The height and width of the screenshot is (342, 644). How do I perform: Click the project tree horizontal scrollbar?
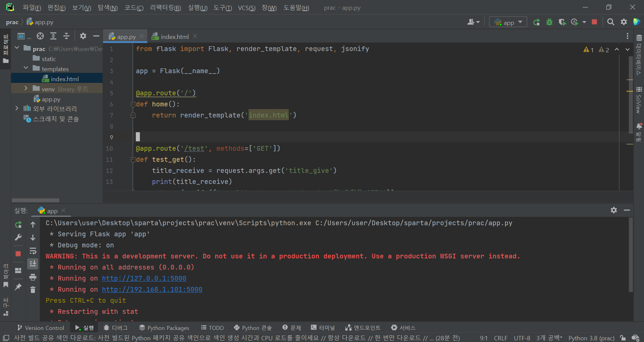click(x=35, y=200)
